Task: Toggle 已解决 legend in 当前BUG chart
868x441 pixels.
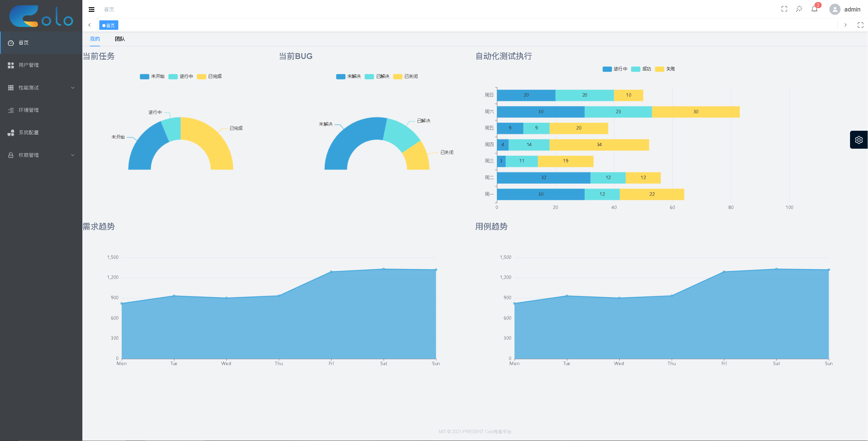Action: (377, 77)
